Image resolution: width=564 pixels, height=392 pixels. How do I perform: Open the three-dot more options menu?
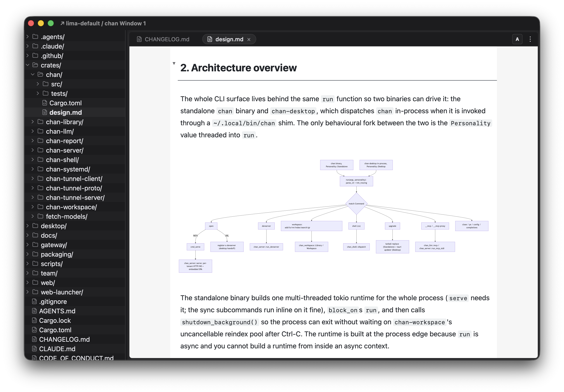point(530,39)
